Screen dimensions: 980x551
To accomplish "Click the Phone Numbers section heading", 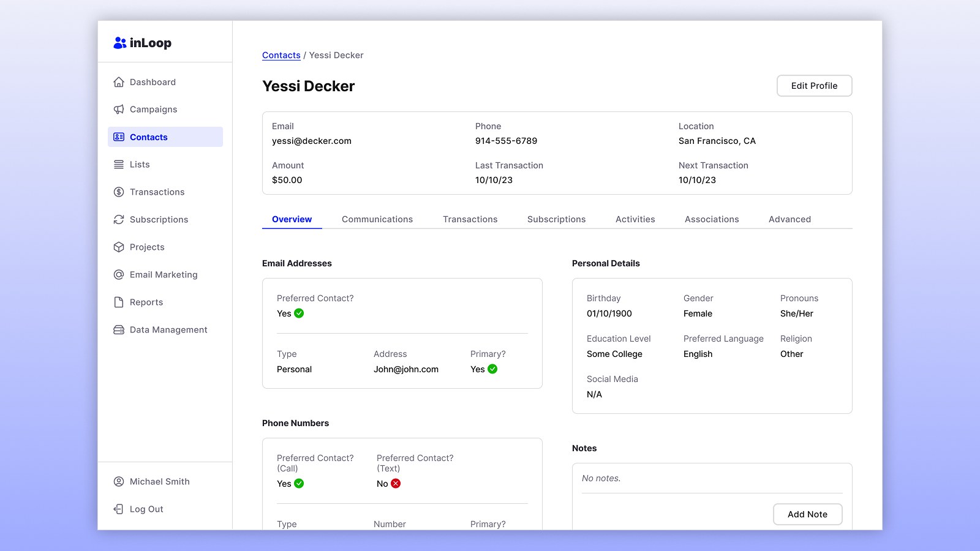I will (295, 423).
